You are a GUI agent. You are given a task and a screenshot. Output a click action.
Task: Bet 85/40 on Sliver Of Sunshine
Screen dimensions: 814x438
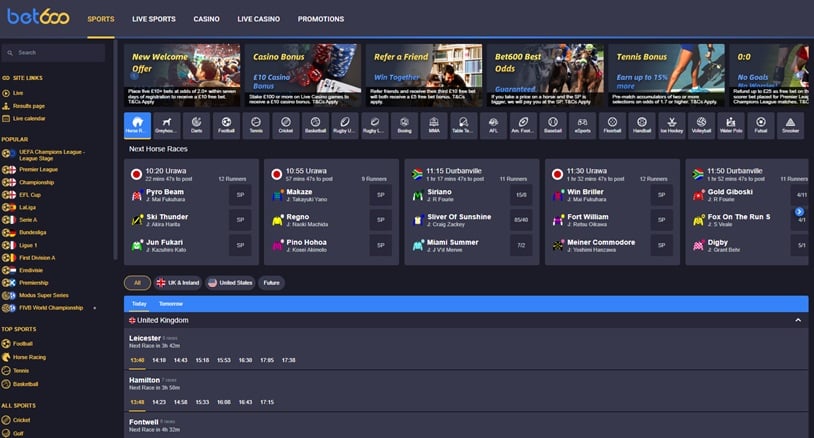(x=521, y=220)
